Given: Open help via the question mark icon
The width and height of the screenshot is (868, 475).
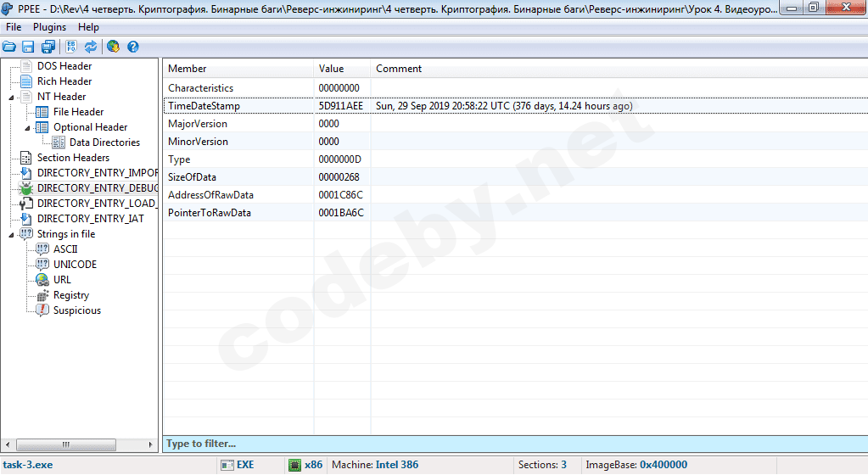Looking at the screenshot, I should point(133,47).
